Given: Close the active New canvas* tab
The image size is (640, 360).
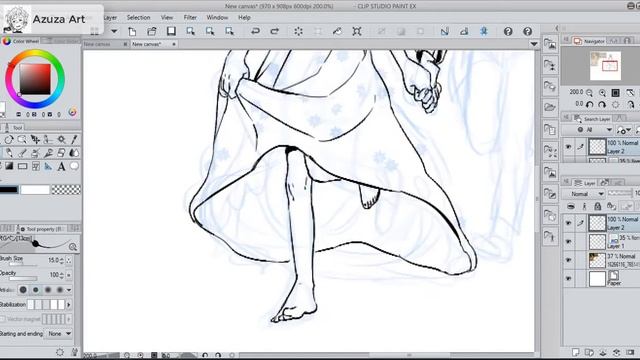Looking at the screenshot, I should 174,44.
